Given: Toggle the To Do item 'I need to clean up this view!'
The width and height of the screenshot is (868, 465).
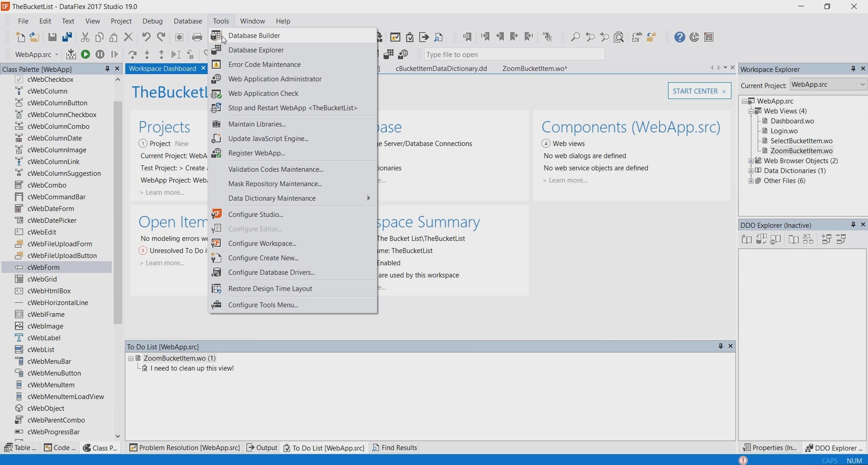Looking at the screenshot, I should click(145, 368).
